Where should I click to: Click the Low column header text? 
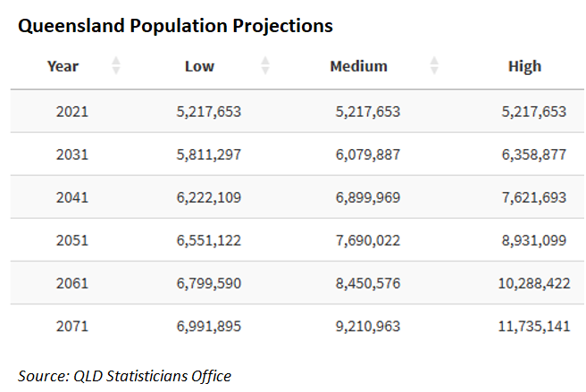(199, 66)
